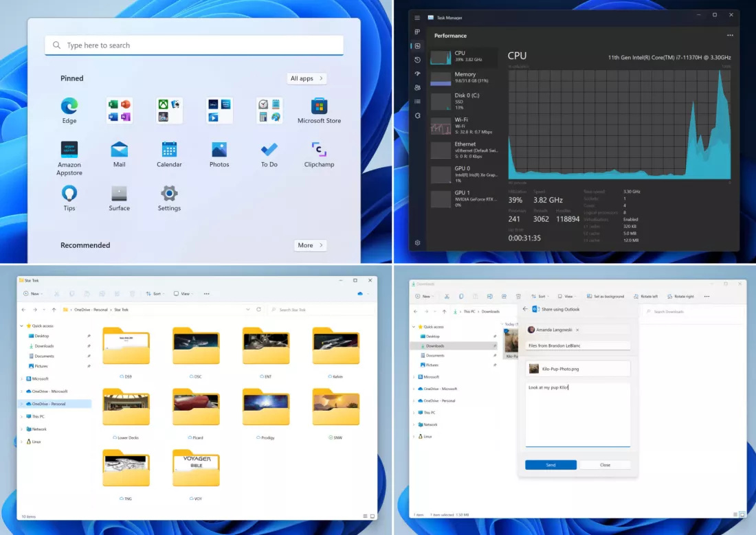This screenshot has height=535, width=756.
Task: Expand Network in Downloads window sidebar
Action: [414, 424]
